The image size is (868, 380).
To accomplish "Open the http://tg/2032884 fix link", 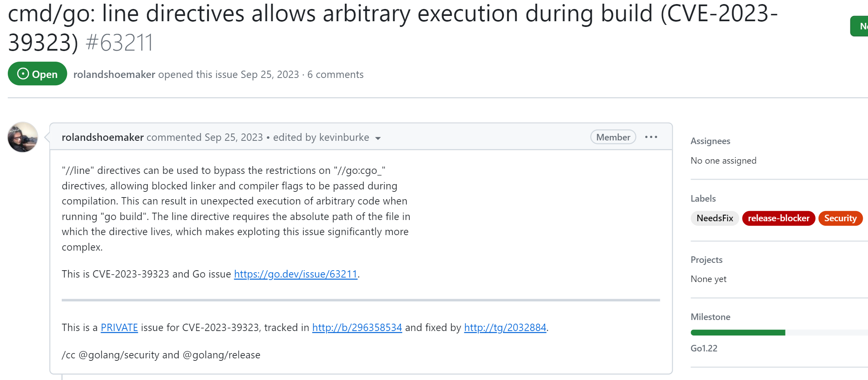I will pos(505,327).
